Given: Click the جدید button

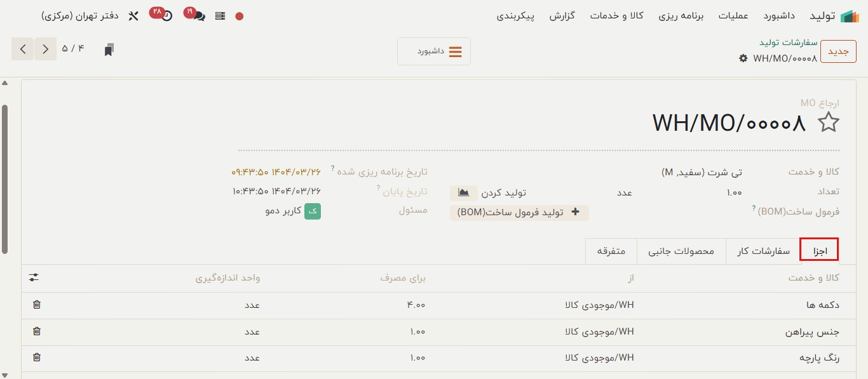Looking at the screenshot, I should point(839,51).
